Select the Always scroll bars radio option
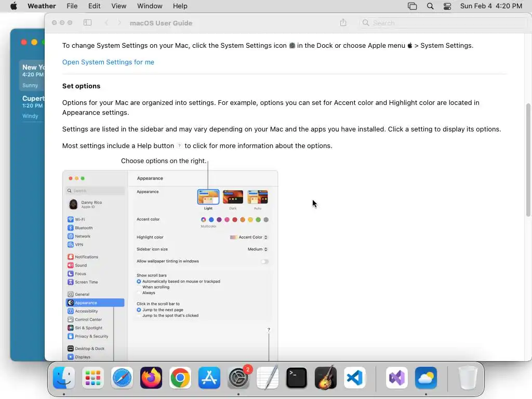This screenshot has height=399, width=532. 139,293
